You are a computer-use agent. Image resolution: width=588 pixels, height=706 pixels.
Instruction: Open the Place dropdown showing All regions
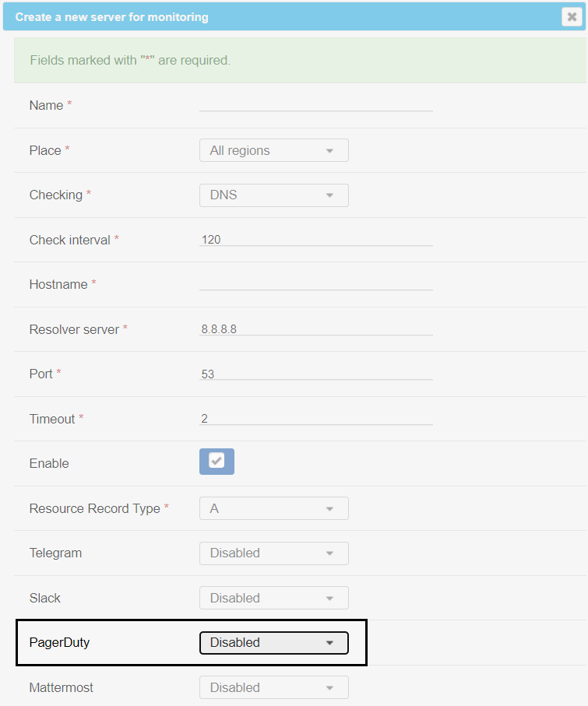(x=273, y=150)
